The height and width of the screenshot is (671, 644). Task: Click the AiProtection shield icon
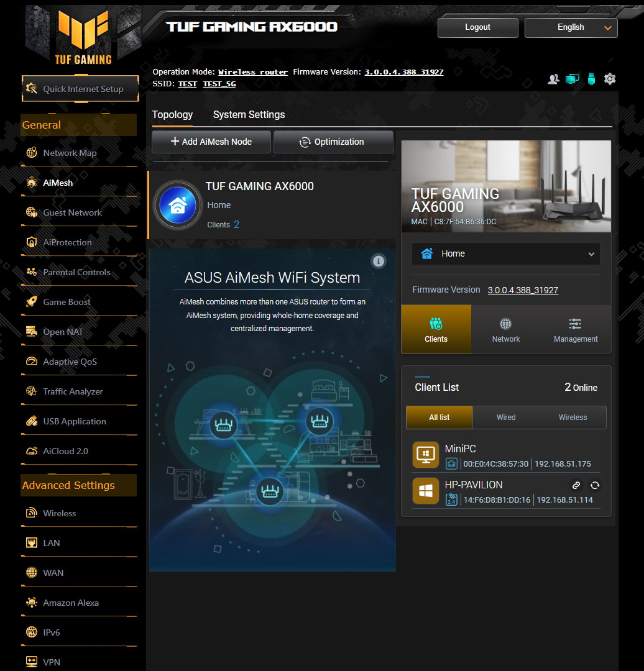pyautogui.click(x=32, y=242)
